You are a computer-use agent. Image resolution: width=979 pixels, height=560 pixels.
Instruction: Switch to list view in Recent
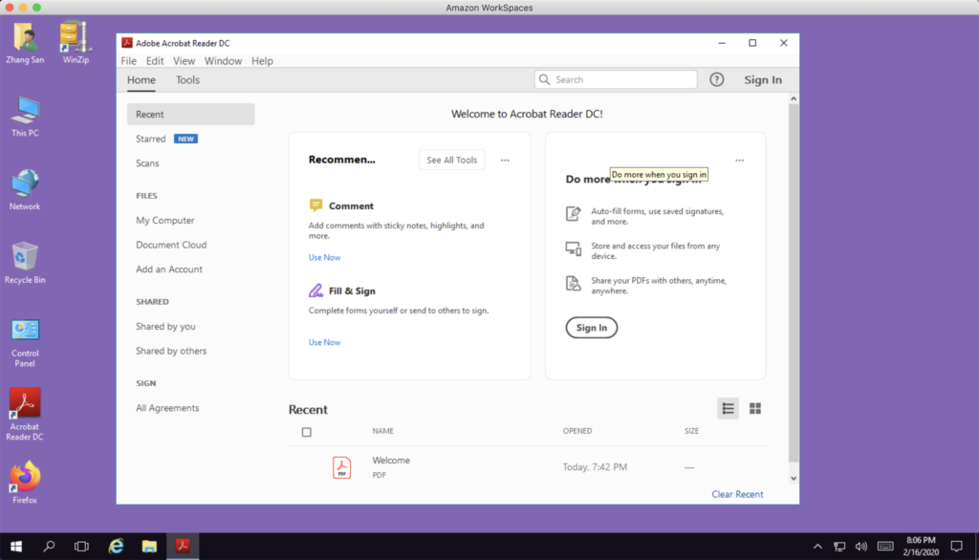click(x=728, y=409)
